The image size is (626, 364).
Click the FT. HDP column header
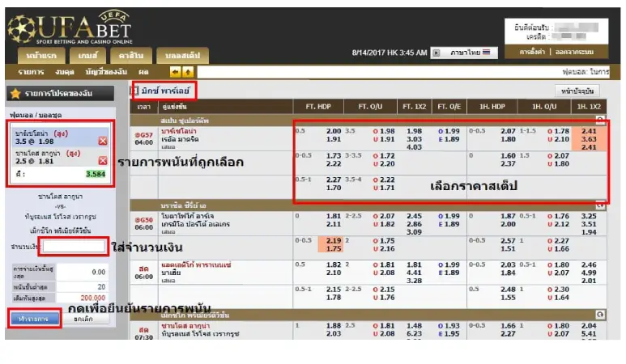[318, 107]
